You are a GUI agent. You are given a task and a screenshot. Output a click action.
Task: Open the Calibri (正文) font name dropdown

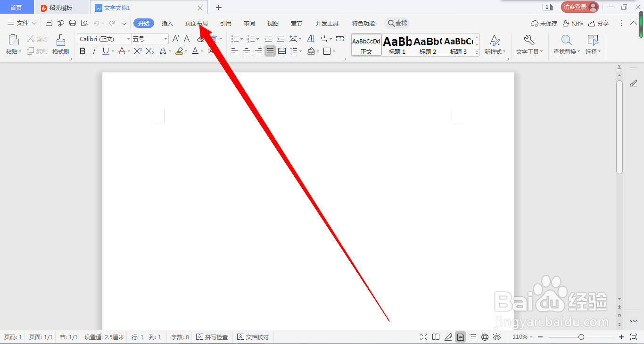click(x=128, y=39)
